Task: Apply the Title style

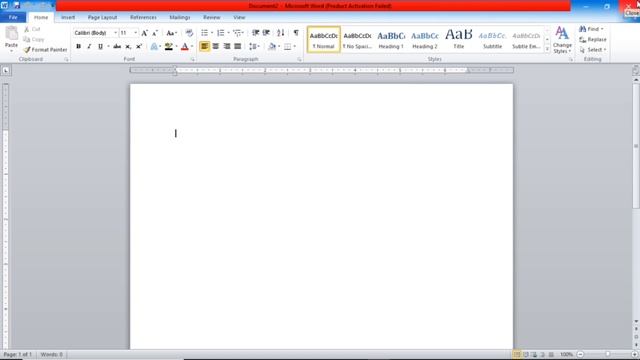Action: click(x=458, y=40)
